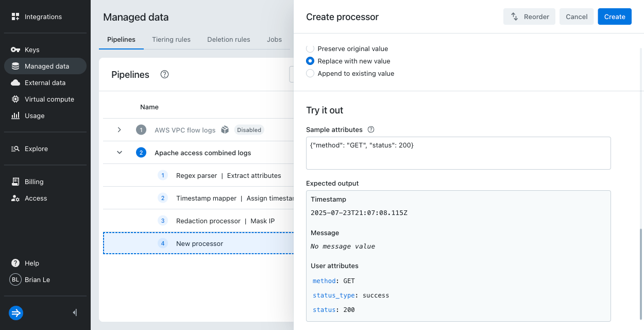Select Replace with new value option
644x330 pixels.
click(x=310, y=61)
